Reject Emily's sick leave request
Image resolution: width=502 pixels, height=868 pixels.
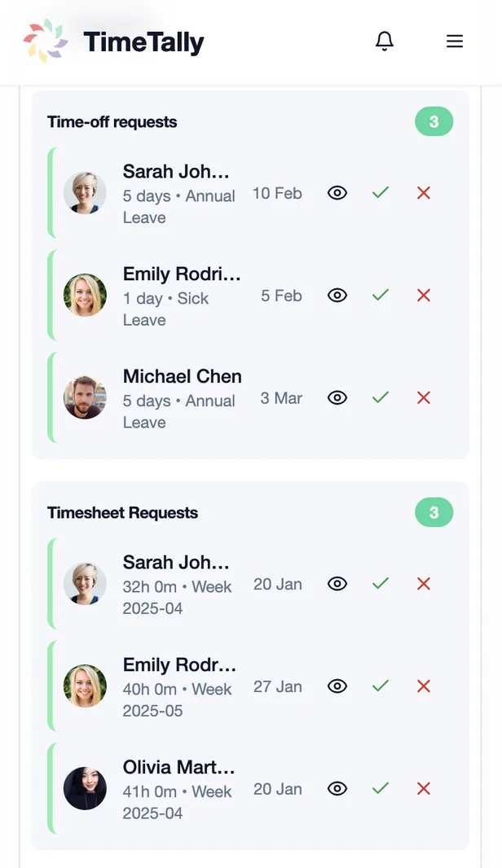pyautogui.click(x=424, y=296)
